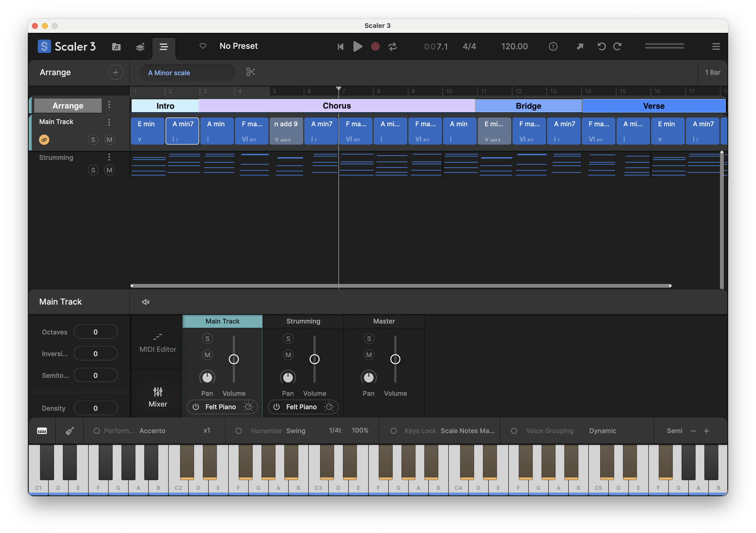Skip to start with the rewind button
The image size is (756, 533).
pos(340,47)
